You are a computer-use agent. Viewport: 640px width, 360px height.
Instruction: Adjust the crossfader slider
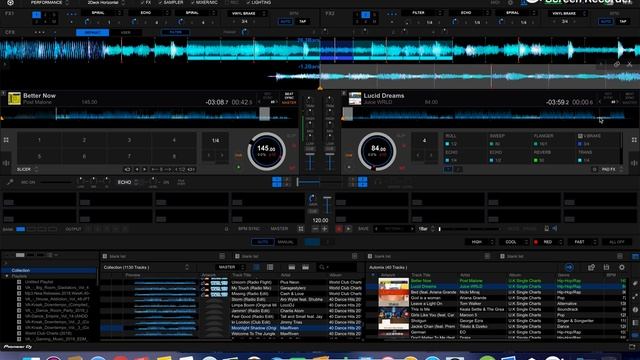coord(319,182)
